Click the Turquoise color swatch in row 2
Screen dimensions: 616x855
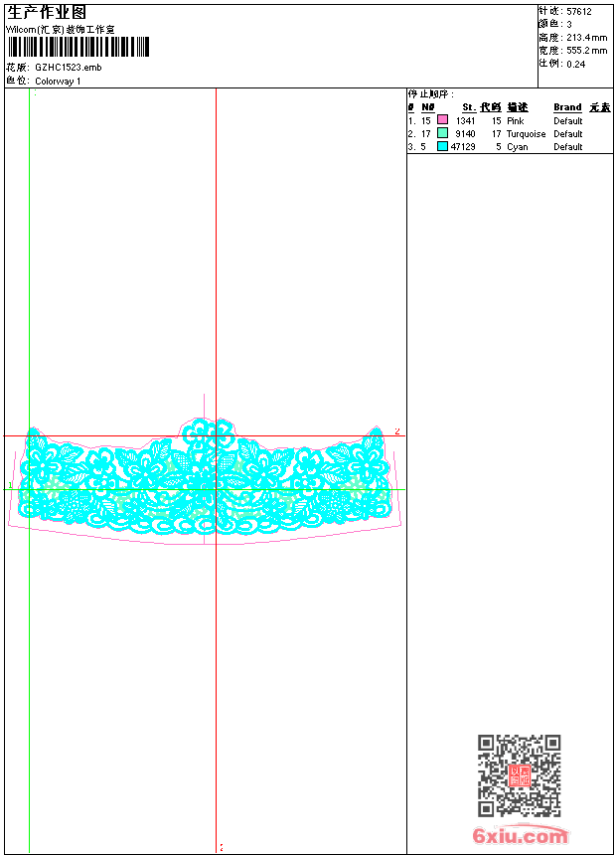443,133
